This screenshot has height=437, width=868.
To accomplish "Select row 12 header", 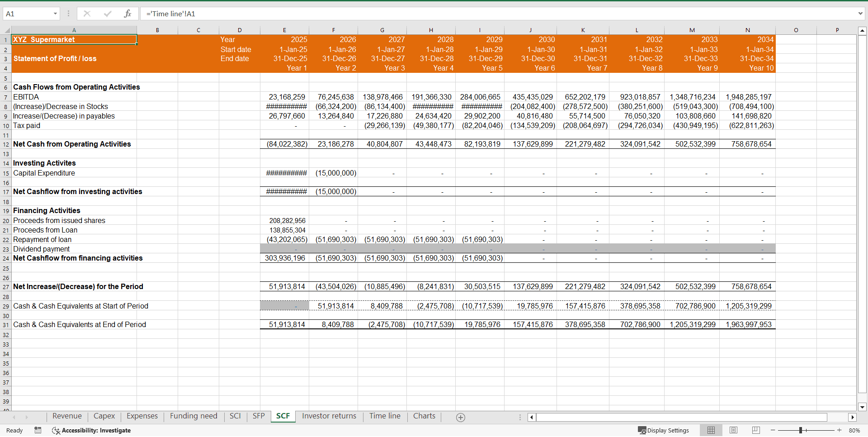I will (x=6, y=144).
